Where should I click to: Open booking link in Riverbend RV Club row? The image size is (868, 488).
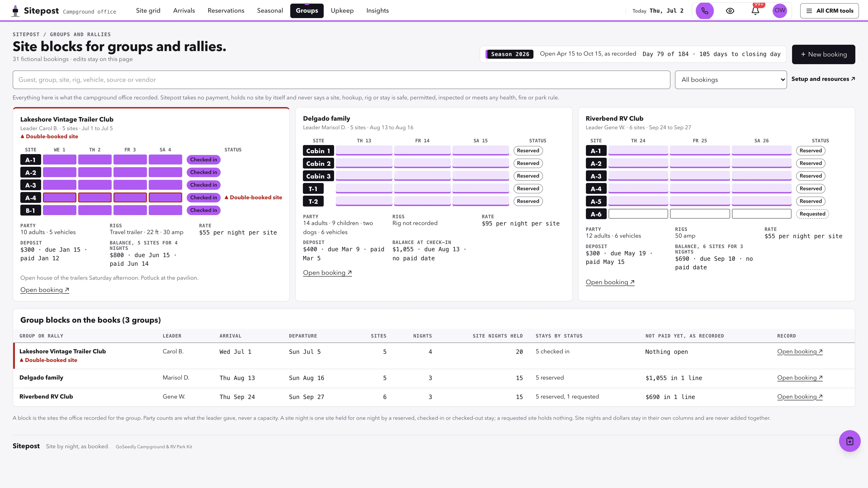(800, 396)
